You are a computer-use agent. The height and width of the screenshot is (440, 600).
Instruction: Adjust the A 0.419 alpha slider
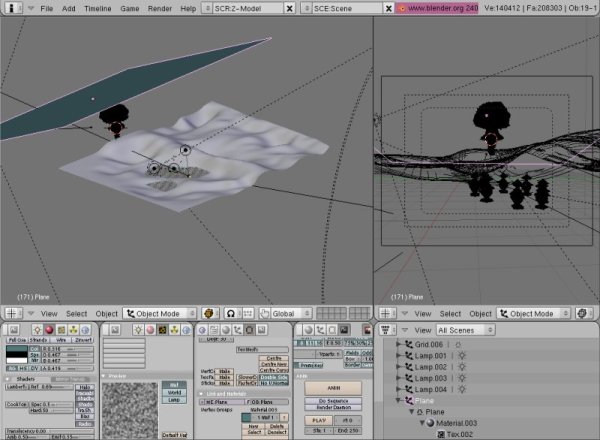click(67, 368)
